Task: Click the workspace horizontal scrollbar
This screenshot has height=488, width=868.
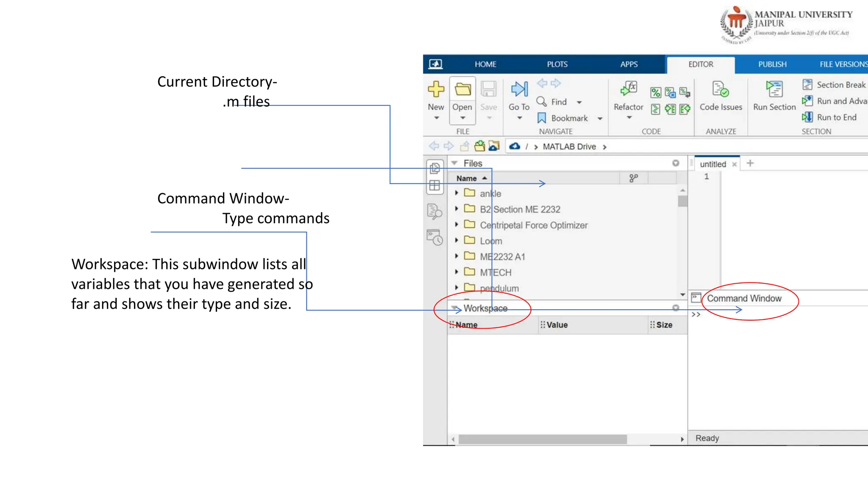Action: click(x=542, y=439)
